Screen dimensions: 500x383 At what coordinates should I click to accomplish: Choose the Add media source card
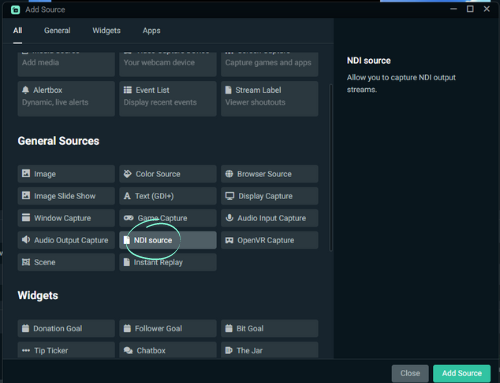coord(66,64)
